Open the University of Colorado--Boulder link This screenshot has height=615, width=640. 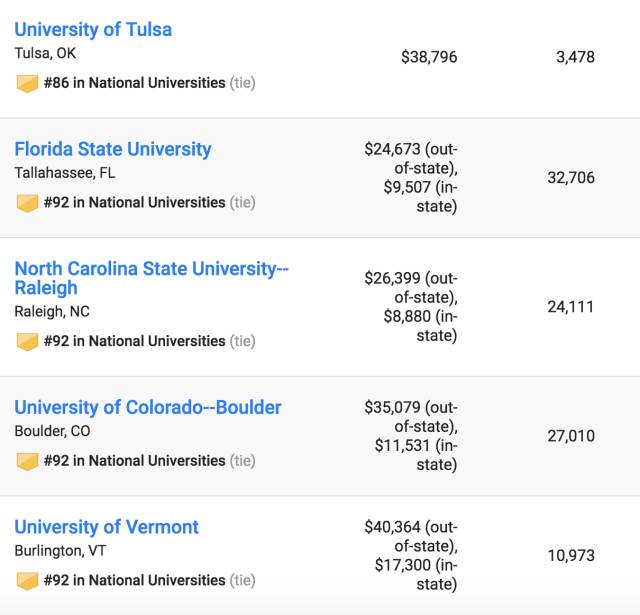click(x=148, y=407)
